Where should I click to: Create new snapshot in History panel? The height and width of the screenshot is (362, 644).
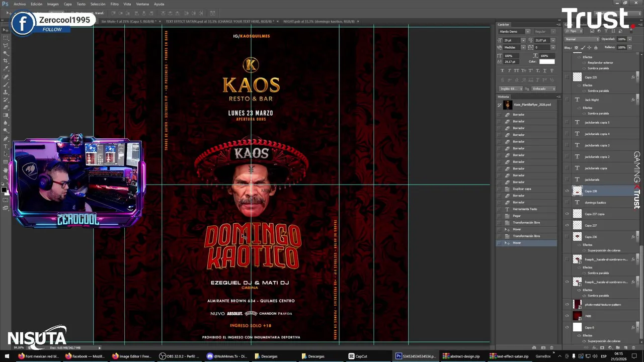coord(543,347)
